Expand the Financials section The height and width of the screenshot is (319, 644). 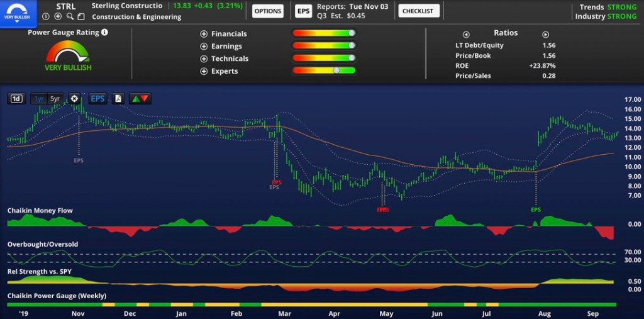[204, 34]
